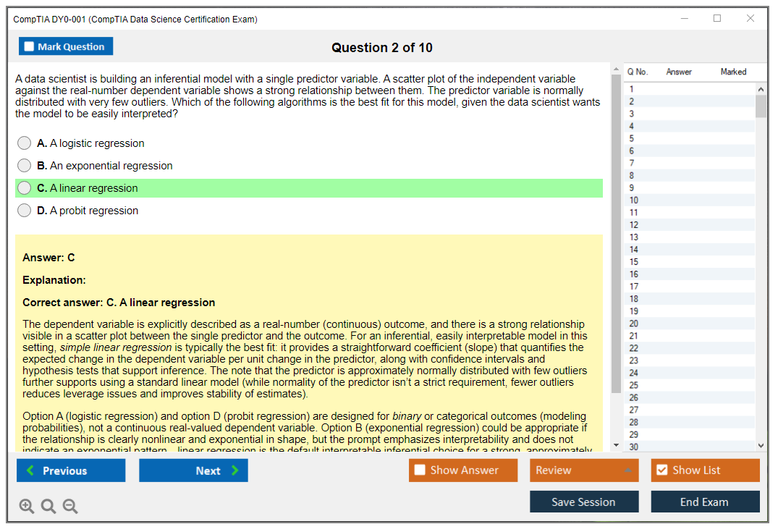Choose answer C, a linear regression
The height and width of the screenshot is (532, 778).
[x=25, y=188]
